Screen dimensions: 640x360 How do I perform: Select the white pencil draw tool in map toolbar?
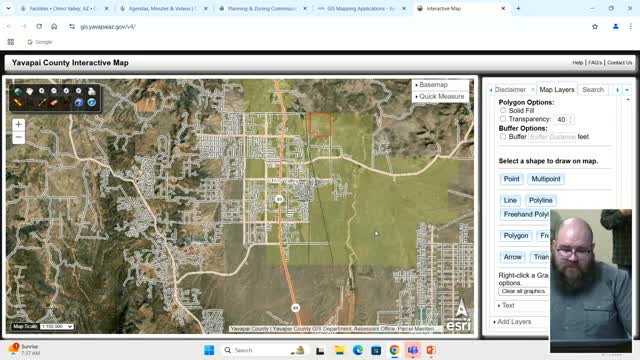tap(42, 102)
